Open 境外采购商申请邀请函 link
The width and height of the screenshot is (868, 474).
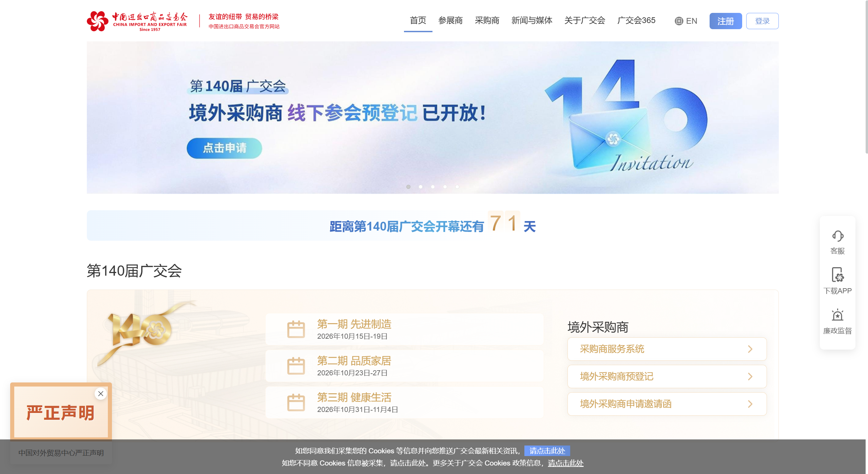click(x=667, y=404)
